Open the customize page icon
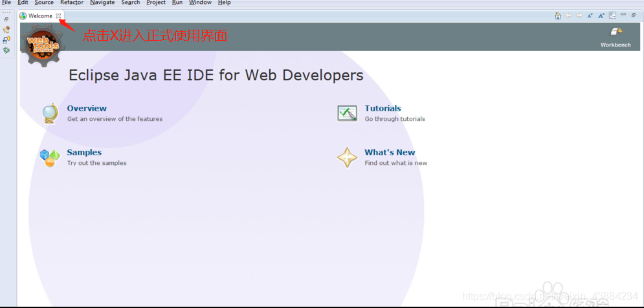644x308 pixels. 613,16
